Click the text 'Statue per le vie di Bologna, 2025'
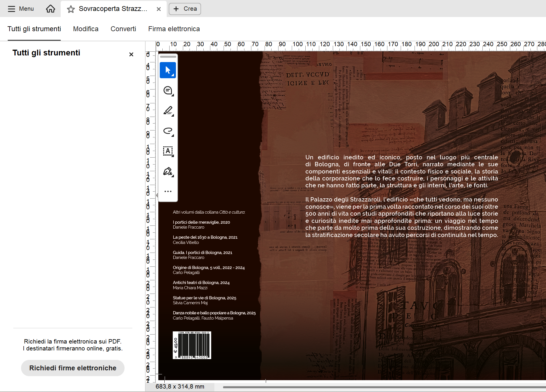 205,298
